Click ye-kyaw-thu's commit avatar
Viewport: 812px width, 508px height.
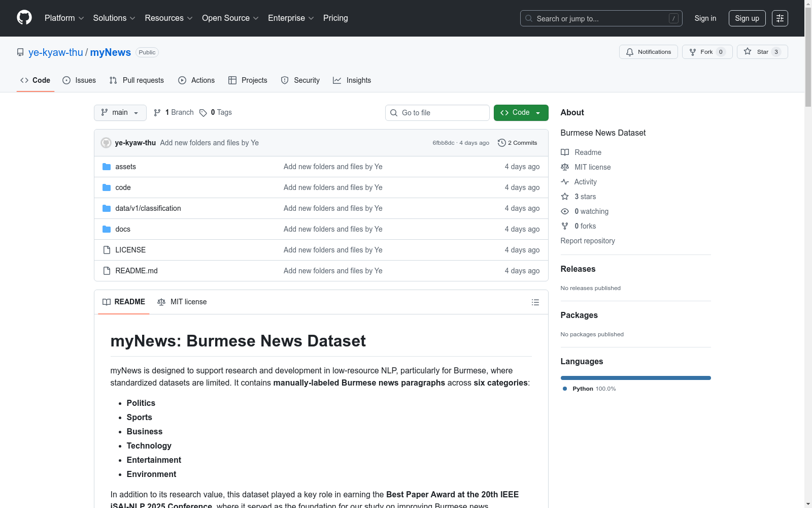[x=106, y=143]
